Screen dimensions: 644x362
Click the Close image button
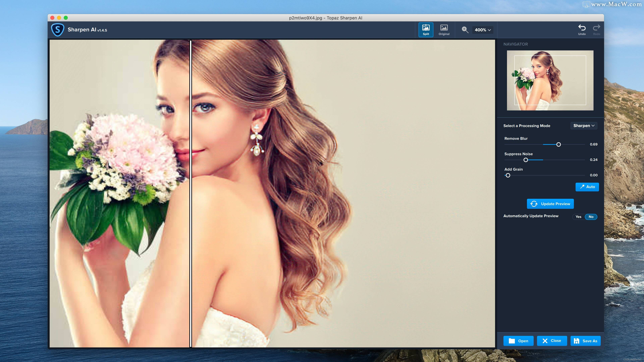click(x=552, y=341)
